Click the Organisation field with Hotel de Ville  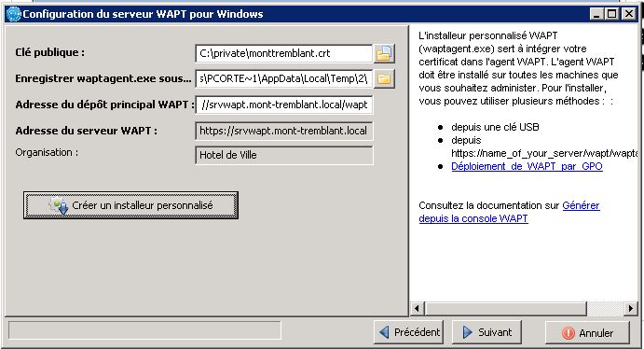pyautogui.click(x=284, y=155)
